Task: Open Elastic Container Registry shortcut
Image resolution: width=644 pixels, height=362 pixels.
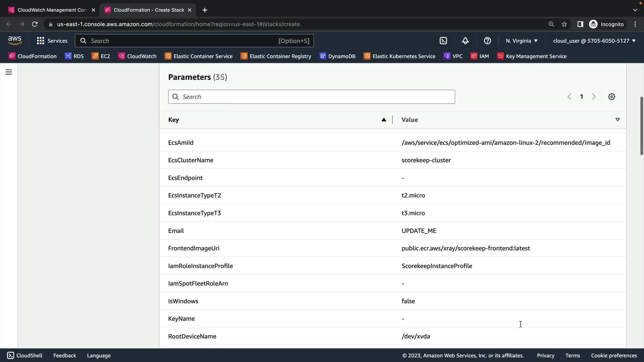Action: [276, 56]
